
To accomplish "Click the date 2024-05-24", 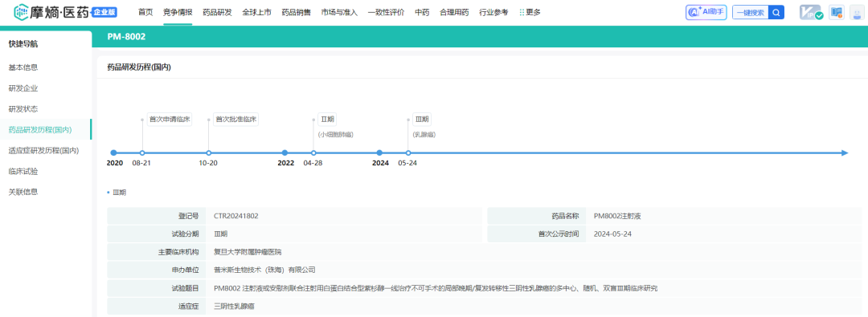I will click(x=612, y=234).
